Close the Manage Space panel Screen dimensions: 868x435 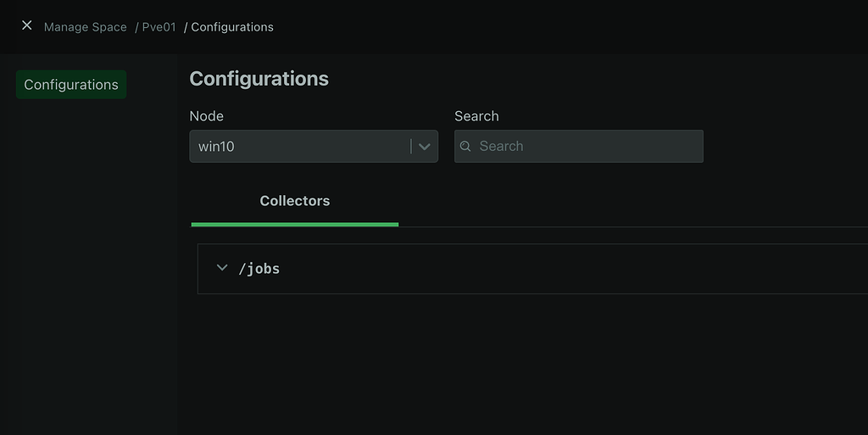coord(27,25)
